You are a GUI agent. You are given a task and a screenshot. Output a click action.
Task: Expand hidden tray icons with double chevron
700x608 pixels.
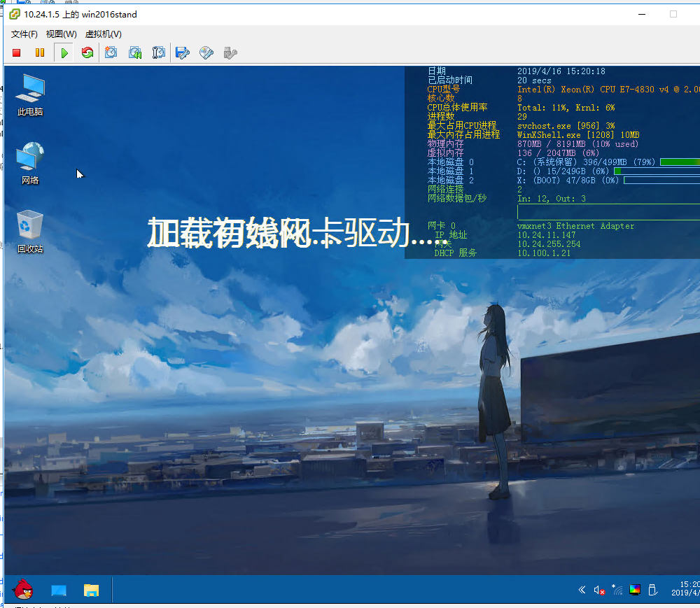coord(582,590)
